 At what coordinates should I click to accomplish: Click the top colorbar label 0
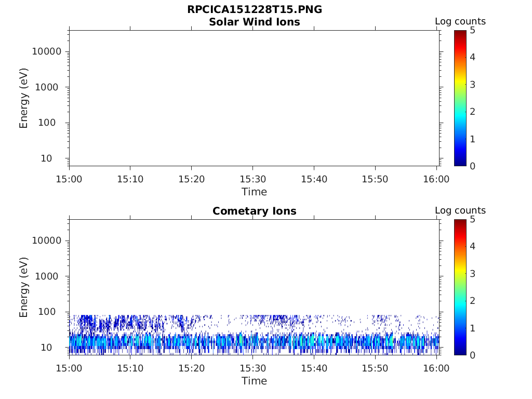click(x=472, y=166)
